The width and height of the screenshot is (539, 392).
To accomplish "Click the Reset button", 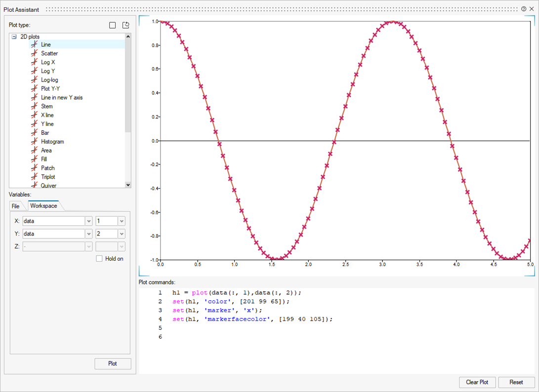I will (x=516, y=382).
